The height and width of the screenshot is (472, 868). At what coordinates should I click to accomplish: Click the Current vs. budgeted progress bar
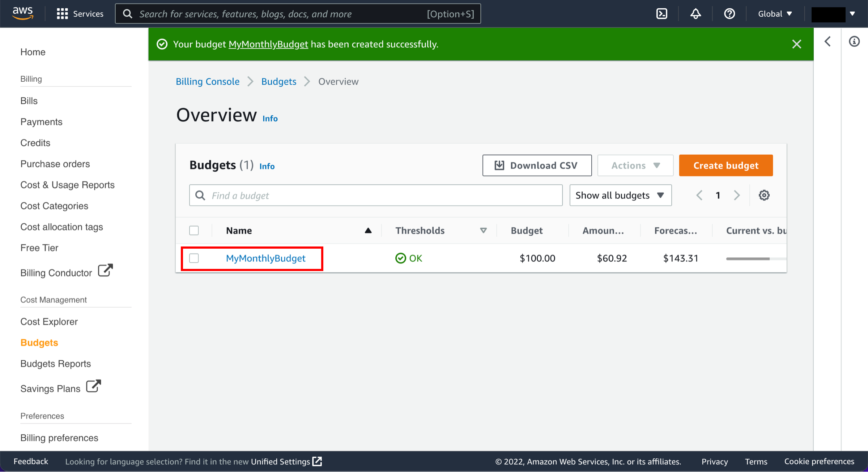756,259
